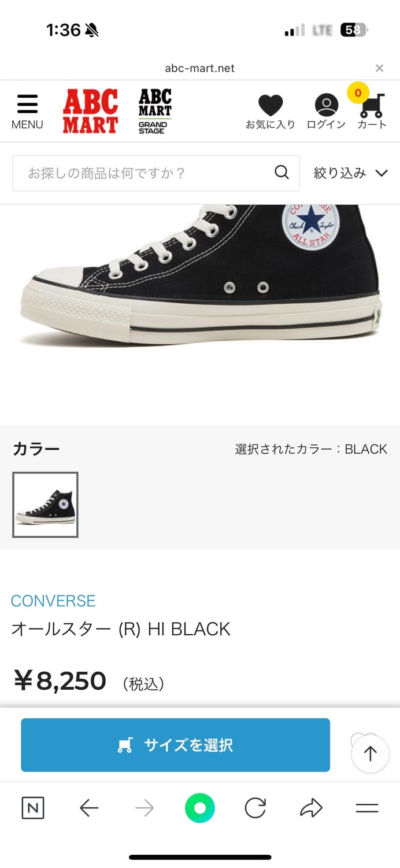Select the BLACK color thumbnail
This screenshot has height=868, width=400.
pyautogui.click(x=45, y=505)
